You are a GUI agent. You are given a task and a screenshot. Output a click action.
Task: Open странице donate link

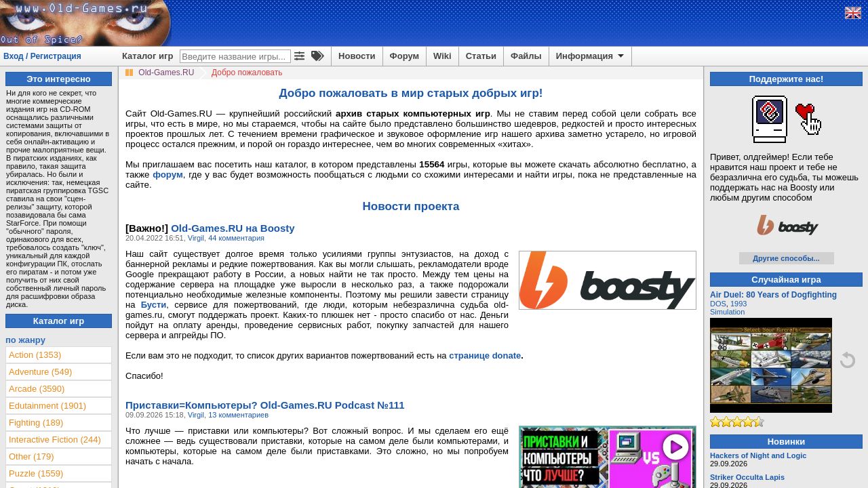[485, 356]
